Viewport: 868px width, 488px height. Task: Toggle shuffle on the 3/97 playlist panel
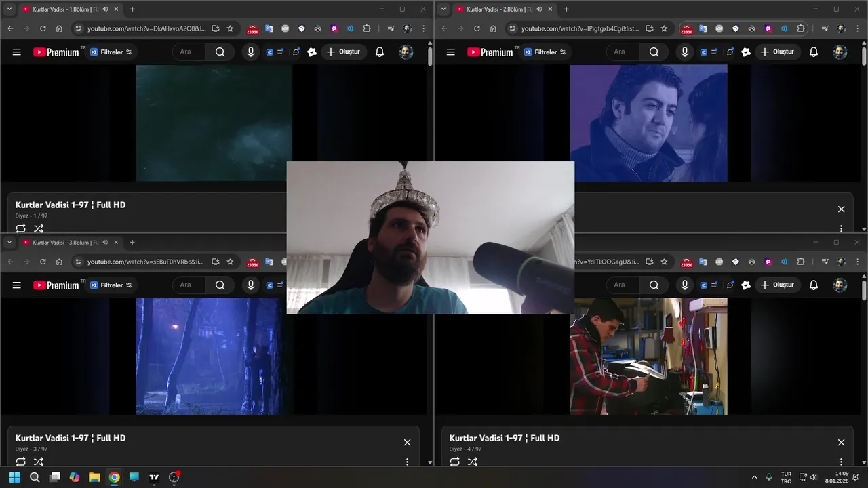point(39,462)
